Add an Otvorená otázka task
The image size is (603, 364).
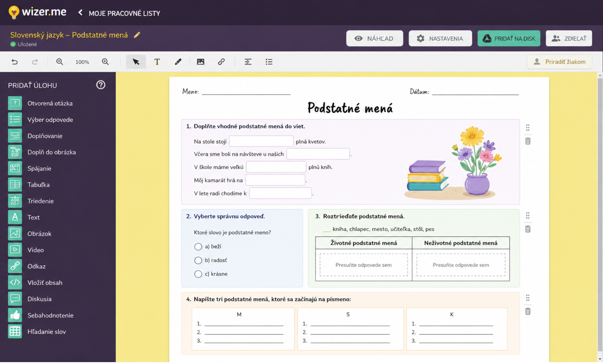41,103
